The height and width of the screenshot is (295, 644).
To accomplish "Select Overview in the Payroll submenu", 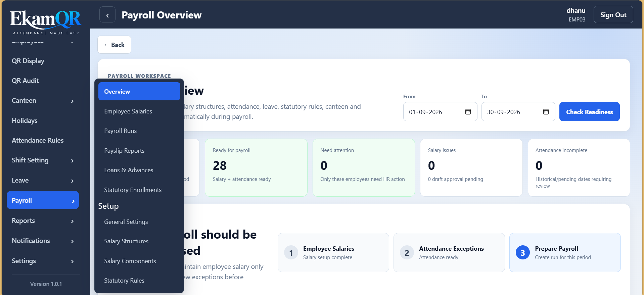I will [139, 91].
